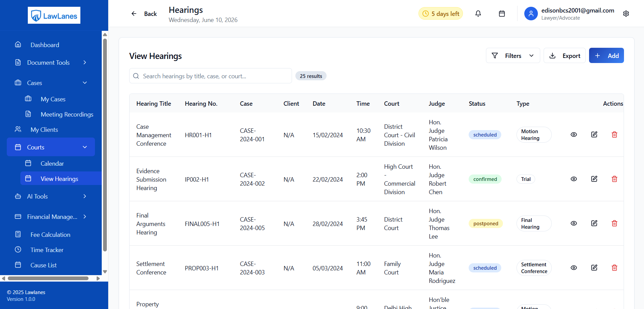Click the sidebar horizontal scrollbar
The image size is (644, 309).
pyautogui.click(x=48, y=278)
